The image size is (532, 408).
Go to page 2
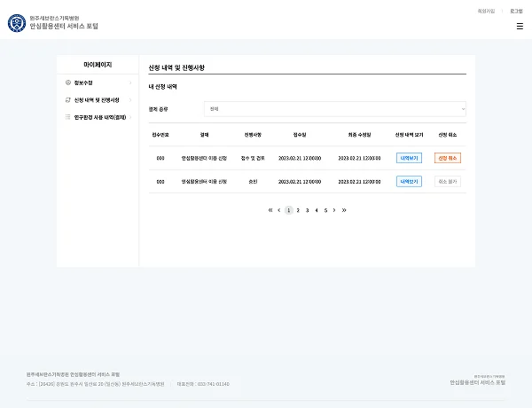(298, 210)
